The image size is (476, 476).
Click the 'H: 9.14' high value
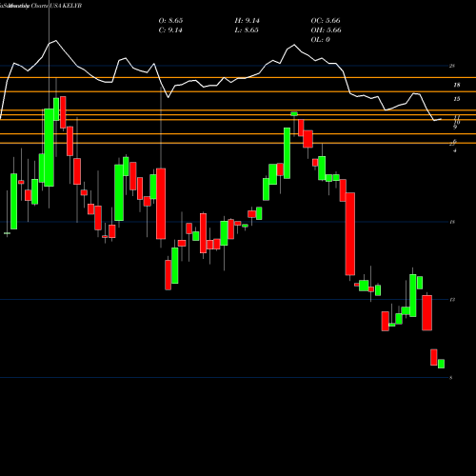(247, 21)
